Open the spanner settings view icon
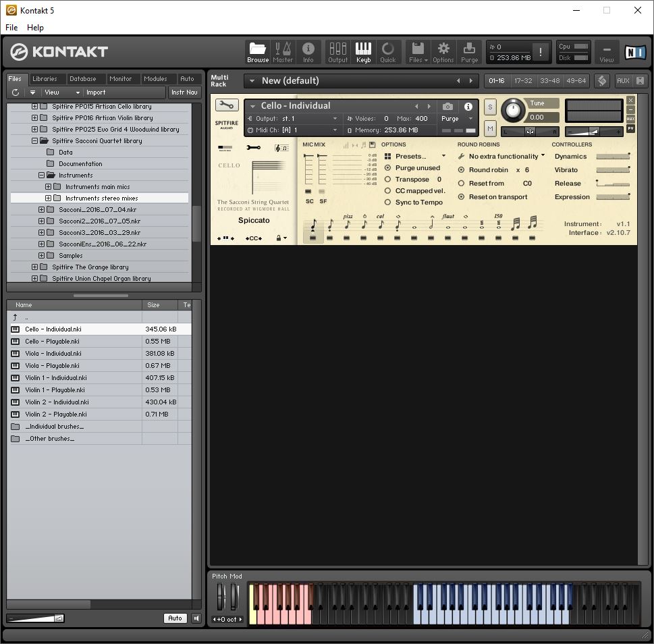The width and height of the screenshot is (654, 644). [253, 148]
